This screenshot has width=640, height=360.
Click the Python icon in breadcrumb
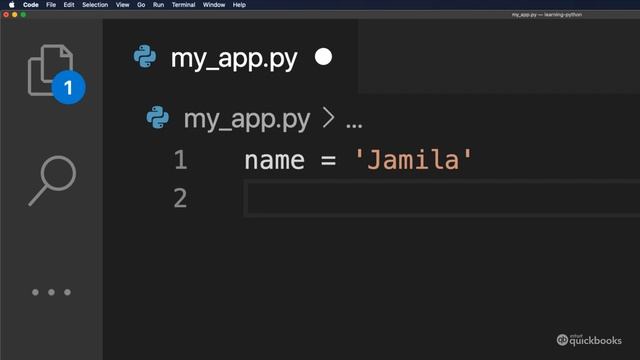click(x=158, y=118)
